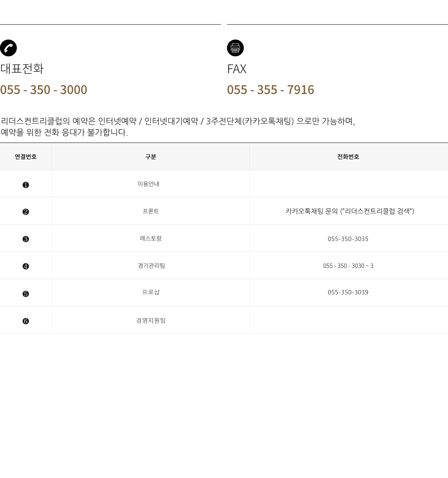Click restaurant phone number 055-350-3035
Image resolution: width=448 pixels, height=478 pixels.
tap(348, 239)
